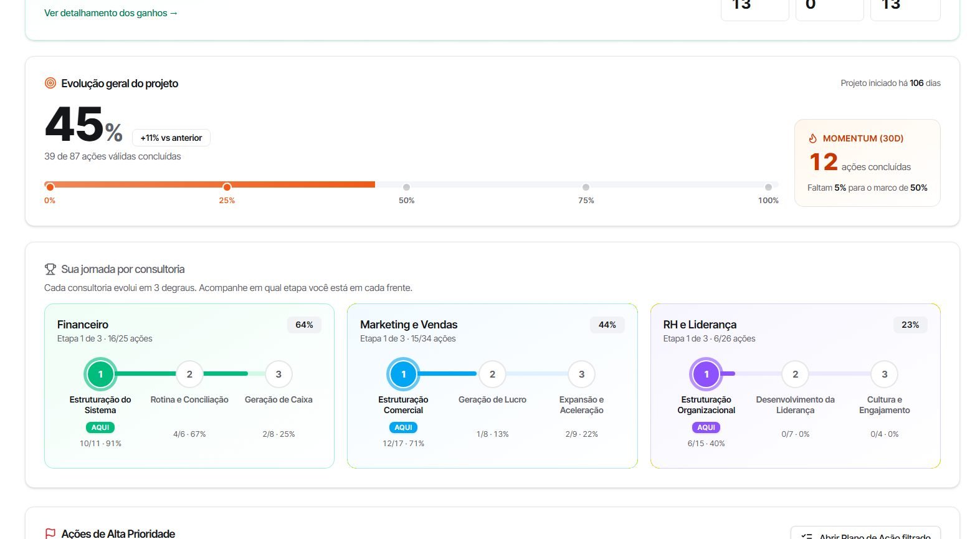
Task: Select step 1 circle in the Financeiro card
Action: pos(100,374)
